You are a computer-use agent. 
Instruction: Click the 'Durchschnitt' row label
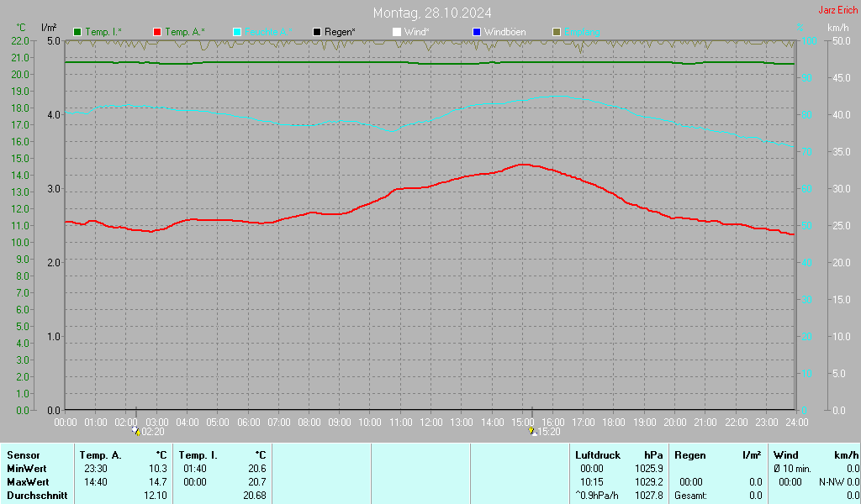click(37, 496)
